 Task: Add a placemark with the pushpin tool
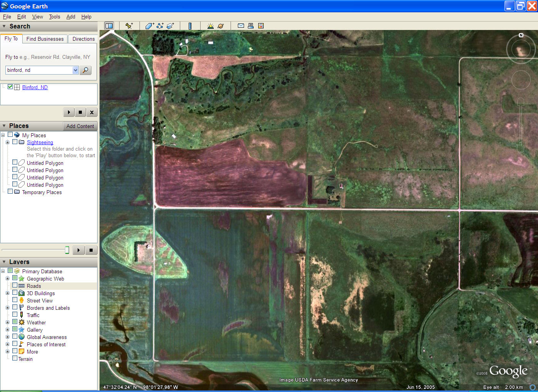point(129,26)
